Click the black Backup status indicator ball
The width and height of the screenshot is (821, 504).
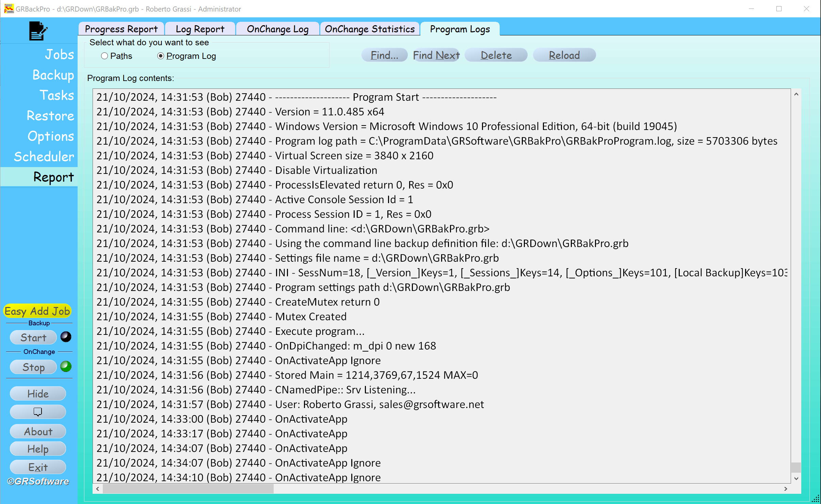(66, 337)
